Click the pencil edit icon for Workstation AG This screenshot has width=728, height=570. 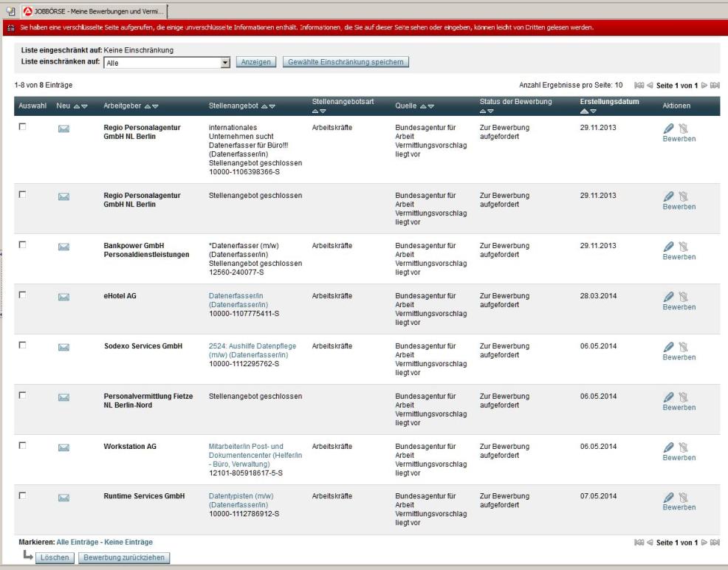(x=668, y=447)
